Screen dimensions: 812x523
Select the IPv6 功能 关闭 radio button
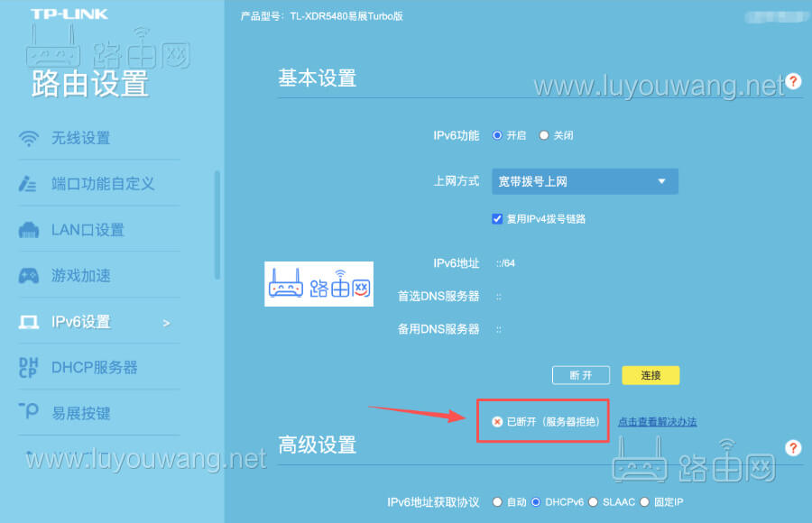[x=544, y=135]
